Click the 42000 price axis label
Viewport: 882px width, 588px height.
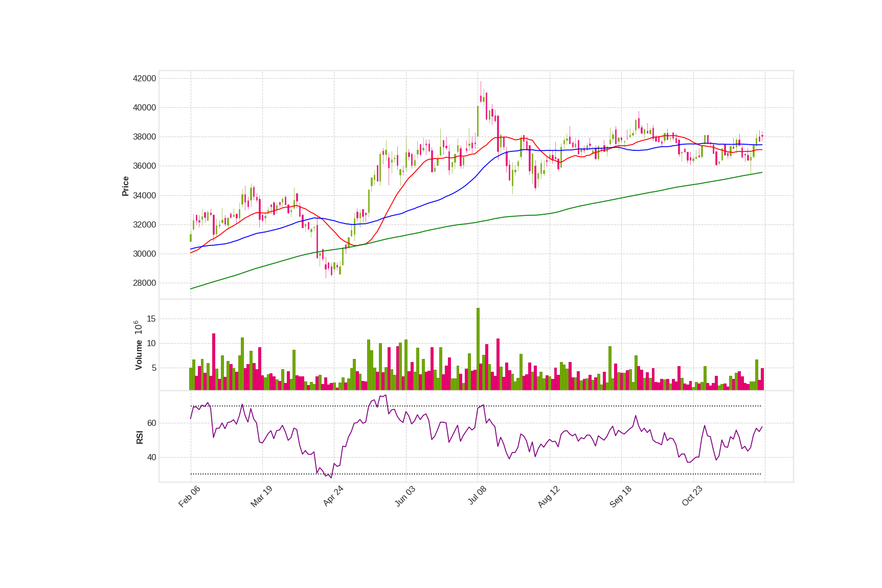click(x=144, y=78)
